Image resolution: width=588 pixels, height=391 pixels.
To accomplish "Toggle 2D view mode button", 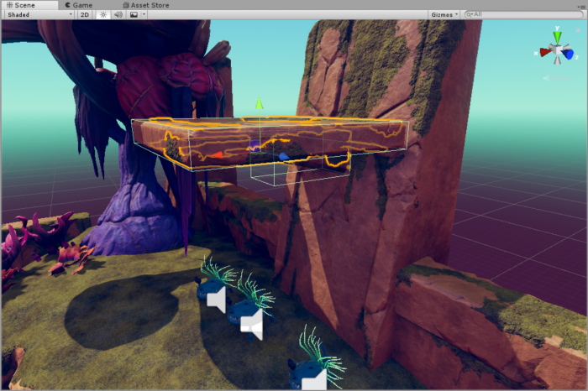I will 85,14.
